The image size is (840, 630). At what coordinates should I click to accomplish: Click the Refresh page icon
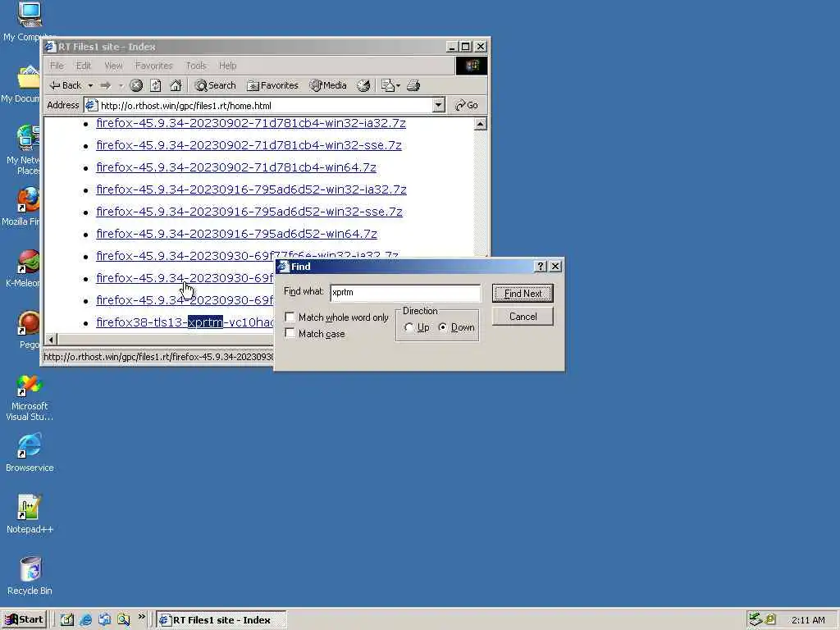[x=155, y=85]
